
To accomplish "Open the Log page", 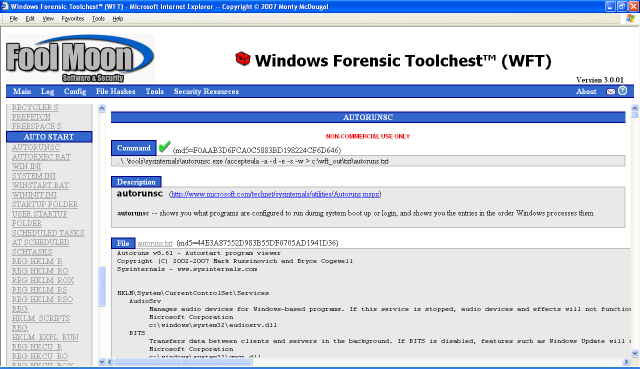I will coord(47,91).
